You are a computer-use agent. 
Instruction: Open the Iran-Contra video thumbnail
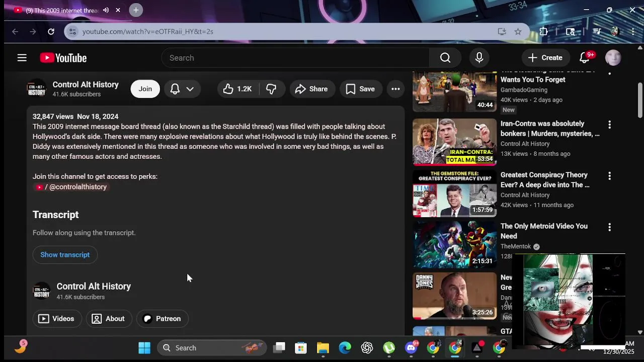[x=454, y=142]
